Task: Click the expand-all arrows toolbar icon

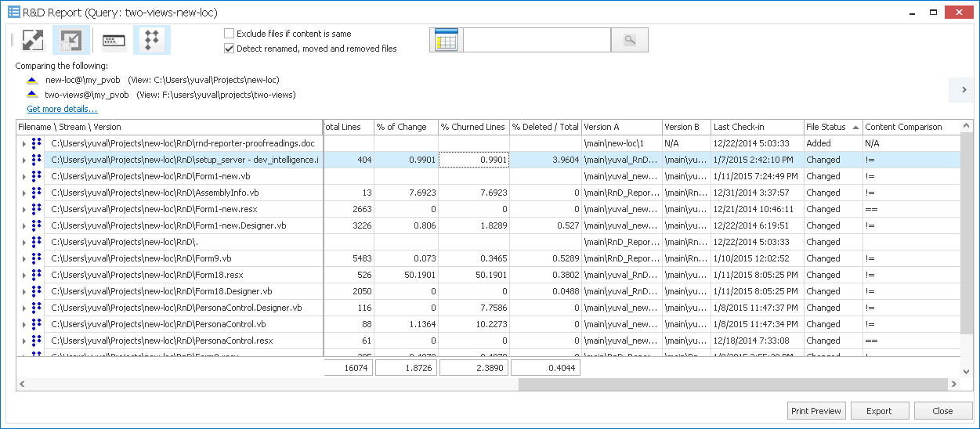Action: (32, 41)
